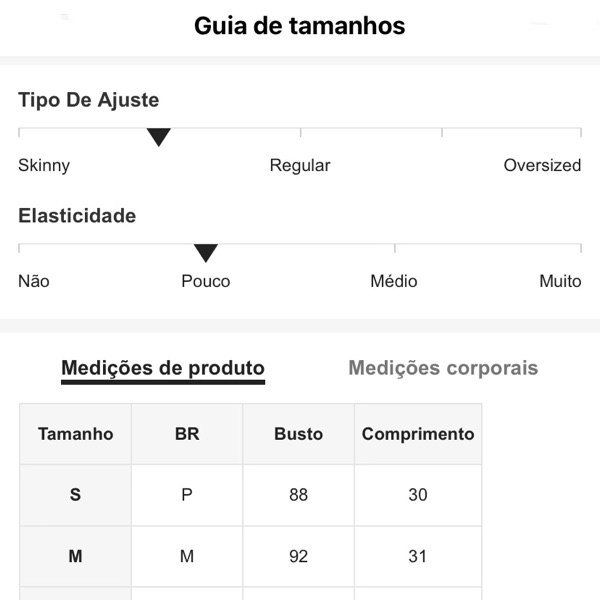600x600 pixels.
Task: Click the Tipo De Ajuste slider marker
Action: (159, 137)
